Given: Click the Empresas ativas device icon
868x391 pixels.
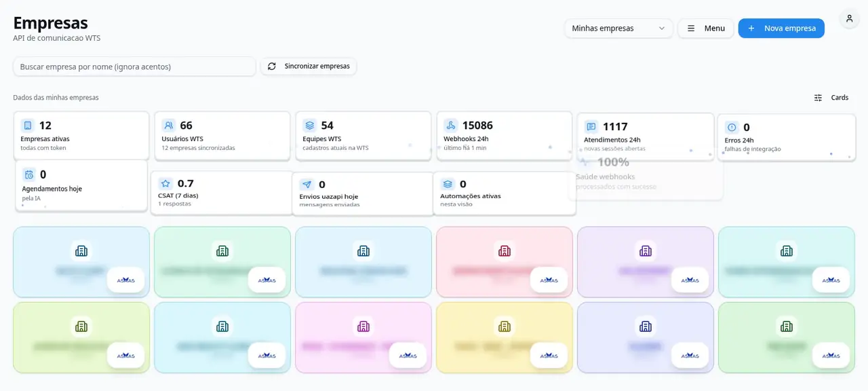Looking at the screenshot, I should (28, 126).
